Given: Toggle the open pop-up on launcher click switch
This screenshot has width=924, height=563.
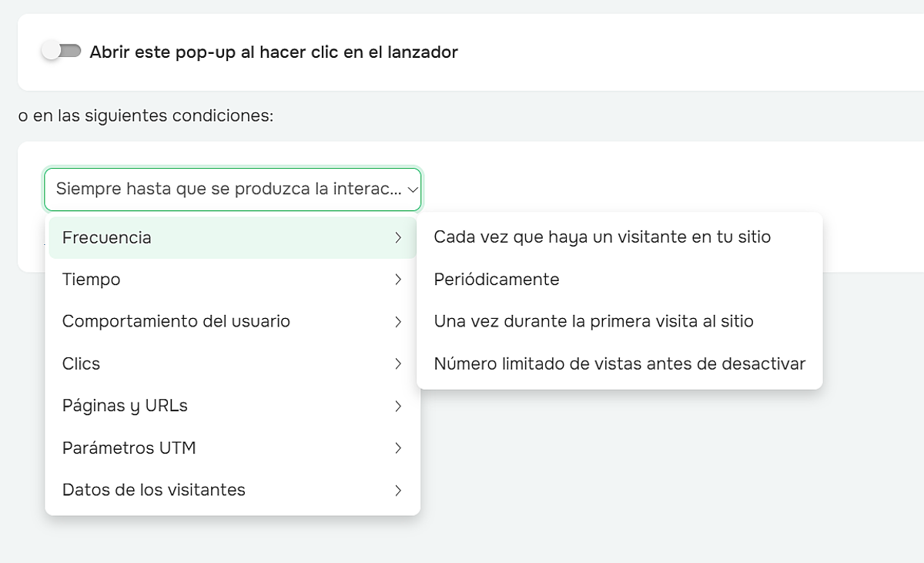Looking at the screenshot, I should (x=62, y=52).
